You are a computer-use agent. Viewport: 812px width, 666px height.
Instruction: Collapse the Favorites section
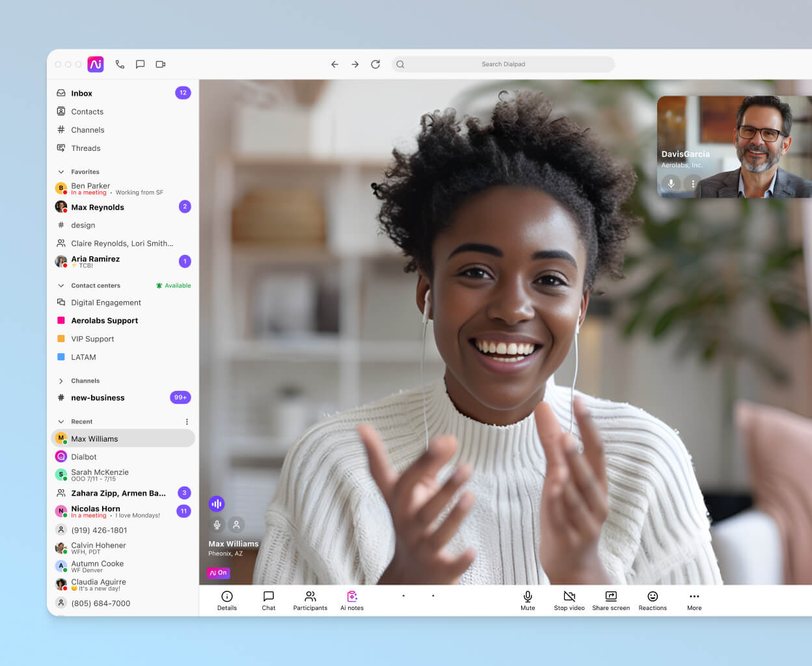(61, 171)
